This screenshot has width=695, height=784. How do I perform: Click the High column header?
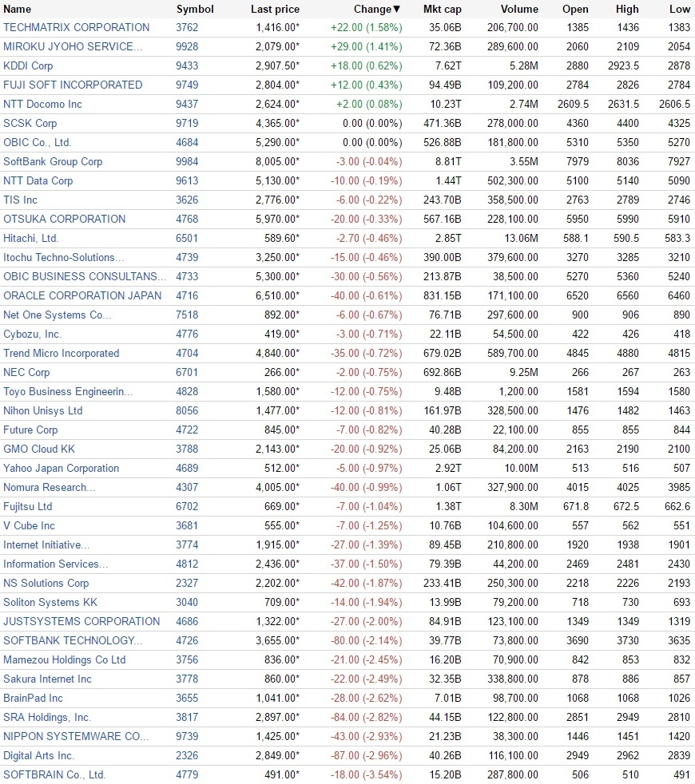click(x=627, y=10)
